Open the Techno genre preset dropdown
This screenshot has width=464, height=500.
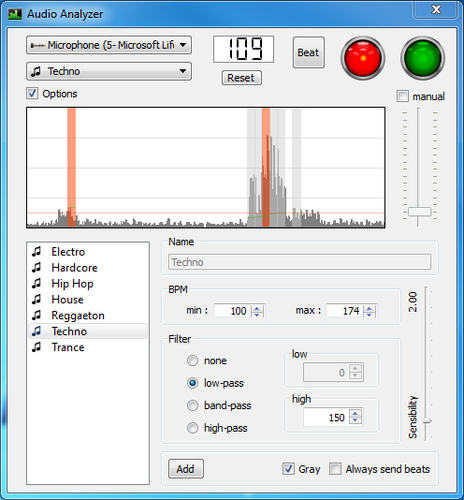(x=109, y=71)
